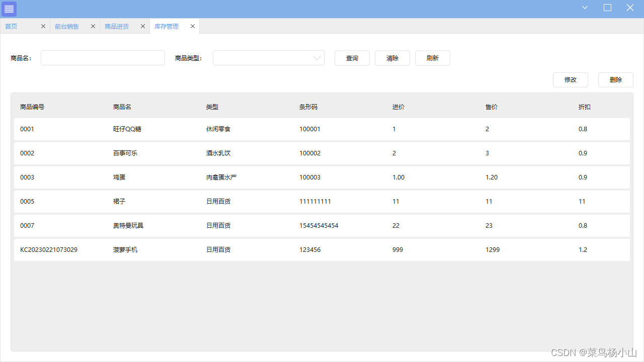Click the 酒水乳饮 type cell

coord(218,153)
